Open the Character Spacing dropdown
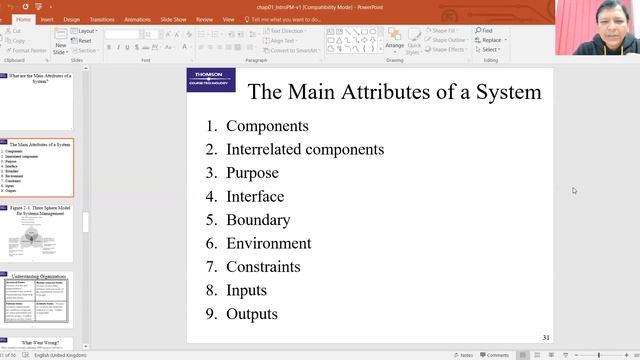640x360 pixels. 156,48
